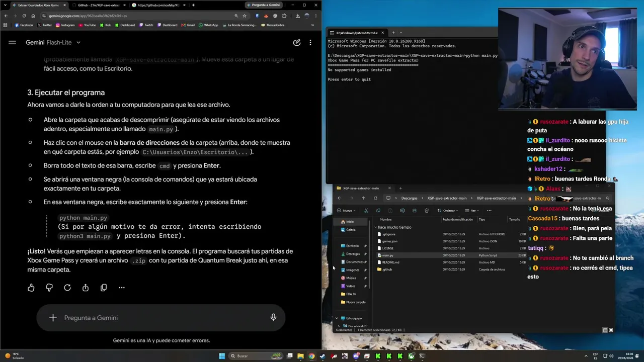644x362 pixels.
Task: Select the XGP-save-extractor-main File Explorer tab
Action: point(363,189)
